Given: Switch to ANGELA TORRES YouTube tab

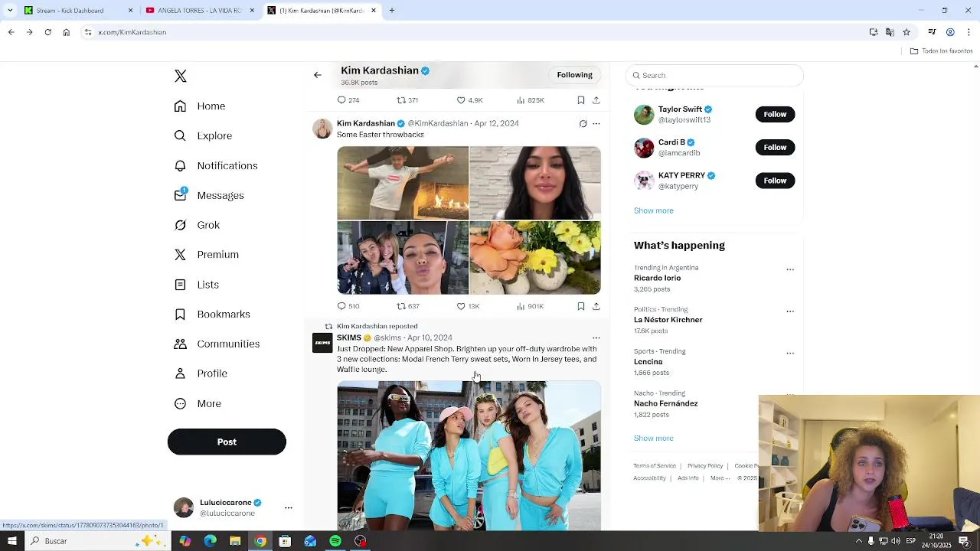Looking at the screenshot, I should pyautogui.click(x=201, y=11).
